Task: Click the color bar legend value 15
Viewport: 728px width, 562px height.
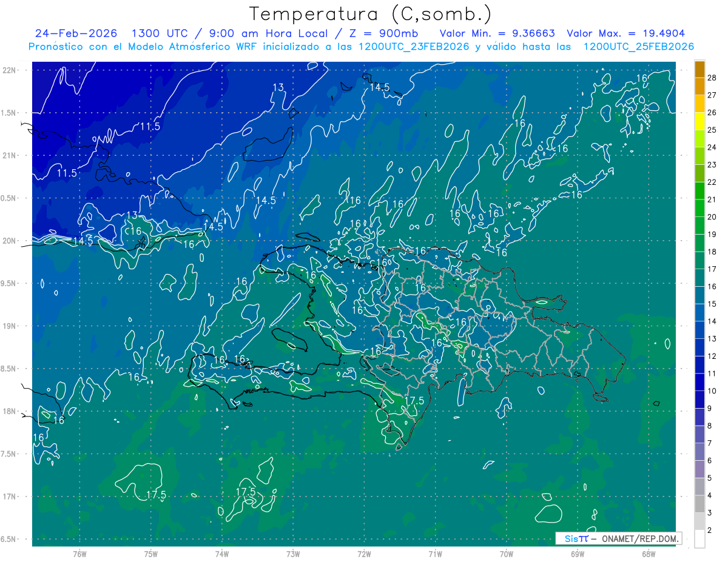Action: (712, 304)
